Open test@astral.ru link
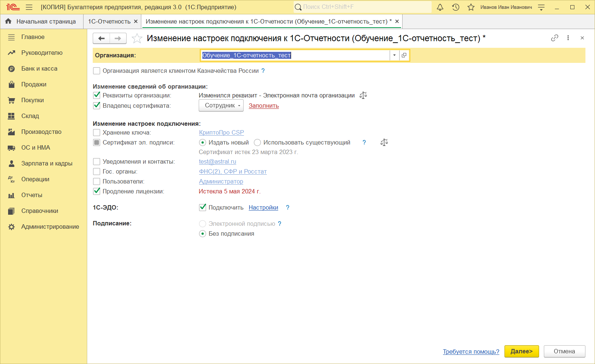595x364 pixels. coord(217,161)
